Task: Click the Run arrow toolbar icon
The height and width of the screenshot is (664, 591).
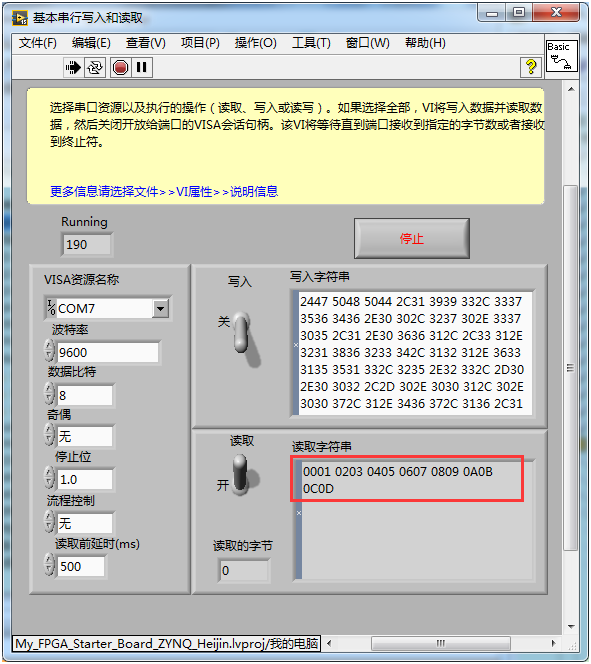Action: click(73, 67)
